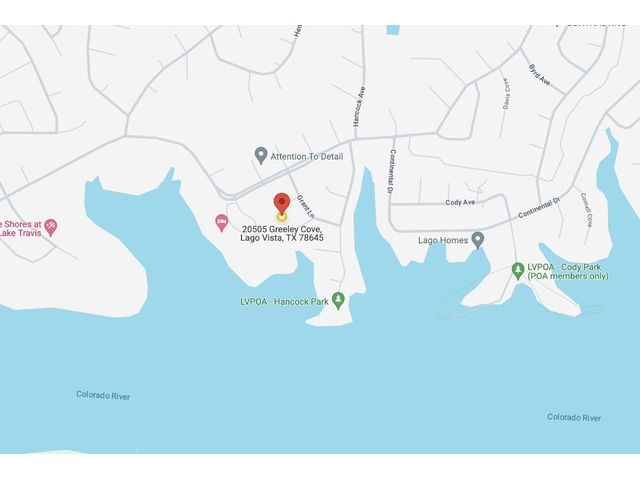Open the LVPOA - Hancock Park label
Screen dimensions: 640x480
click(284, 302)
